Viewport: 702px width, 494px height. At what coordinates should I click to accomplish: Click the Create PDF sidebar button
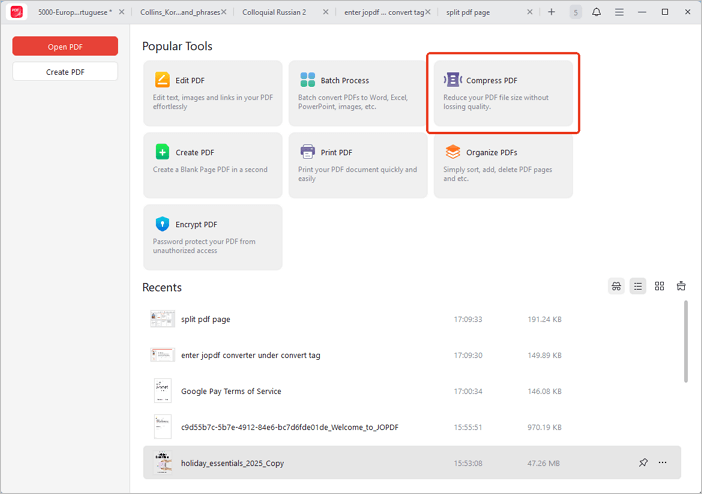(65, 72)
